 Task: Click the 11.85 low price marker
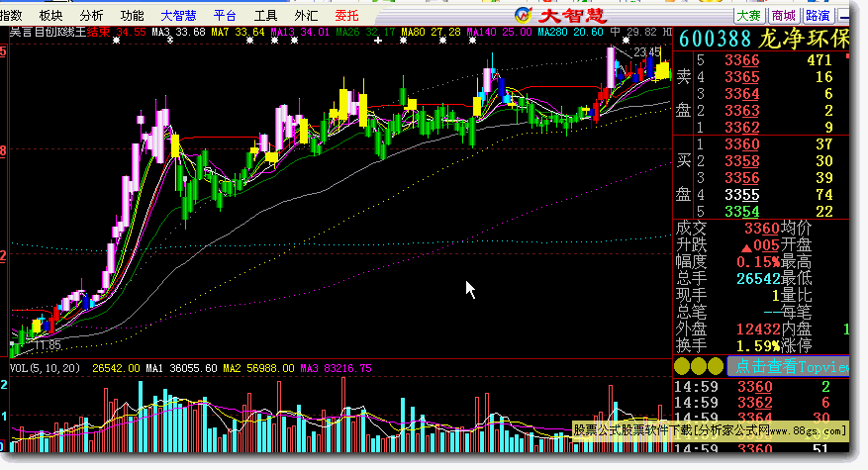point(48,345)
